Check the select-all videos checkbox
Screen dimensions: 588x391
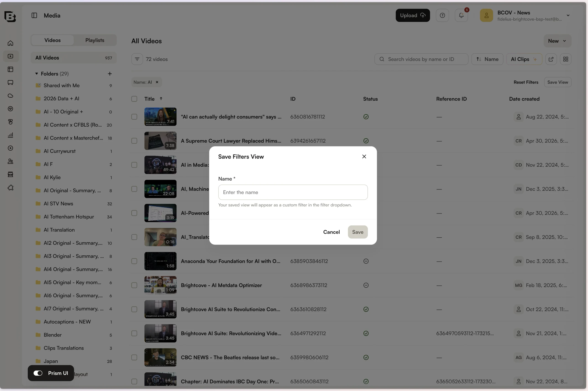[134, 99]
